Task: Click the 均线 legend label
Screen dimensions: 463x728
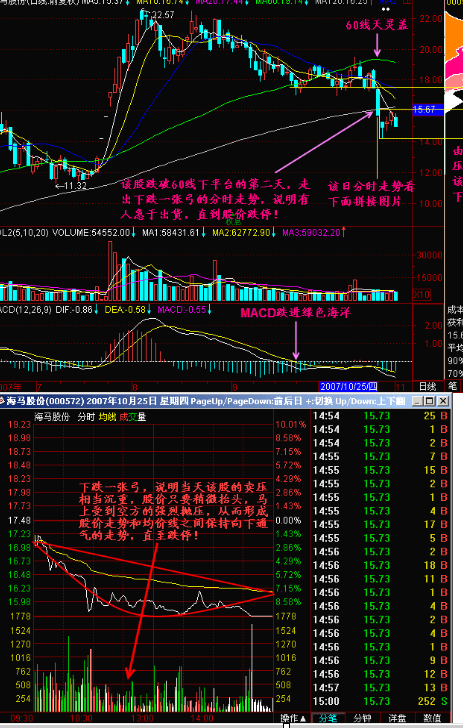Action: pyautogui.click(x=107, y=417)
